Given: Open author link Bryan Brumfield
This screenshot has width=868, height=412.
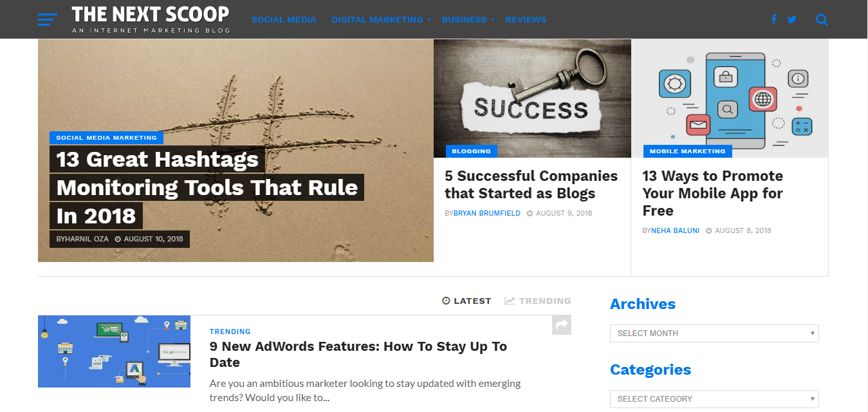Looking at the screenshot, I should click(x=487, y=213).
